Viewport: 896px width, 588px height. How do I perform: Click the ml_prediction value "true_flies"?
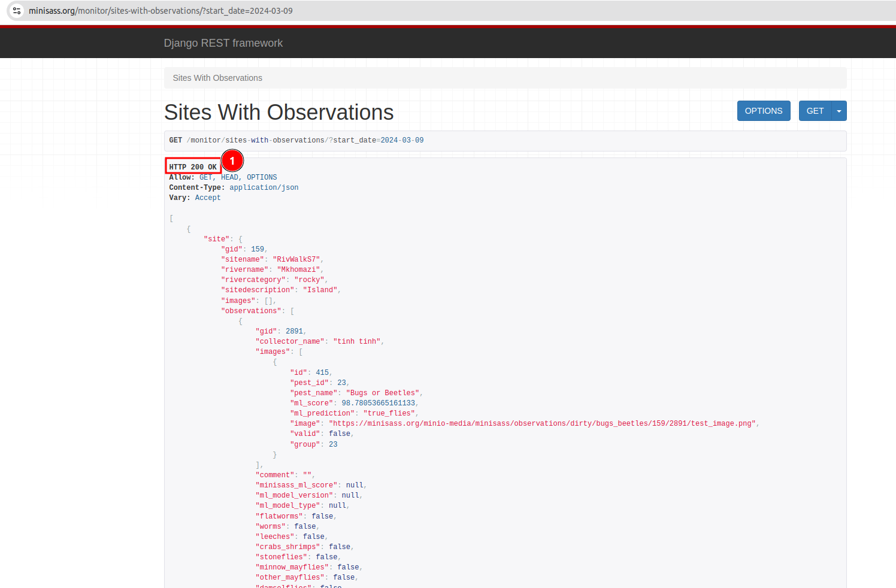click(x=389, y=413)
